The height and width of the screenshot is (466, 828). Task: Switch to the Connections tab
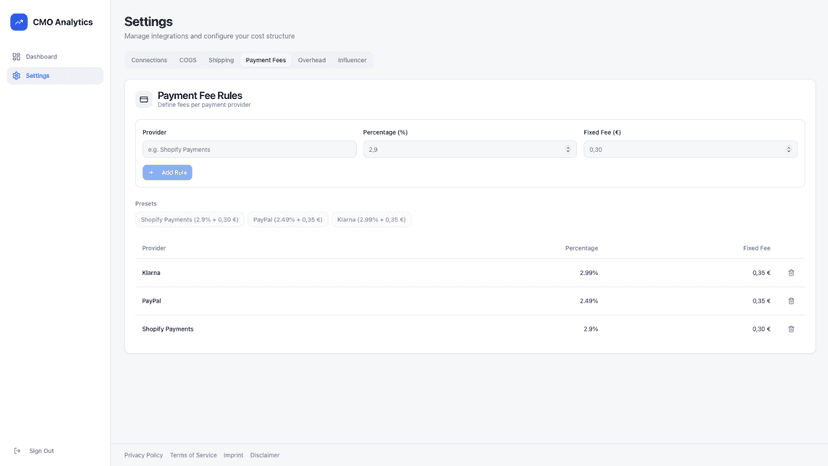[149, 60]
